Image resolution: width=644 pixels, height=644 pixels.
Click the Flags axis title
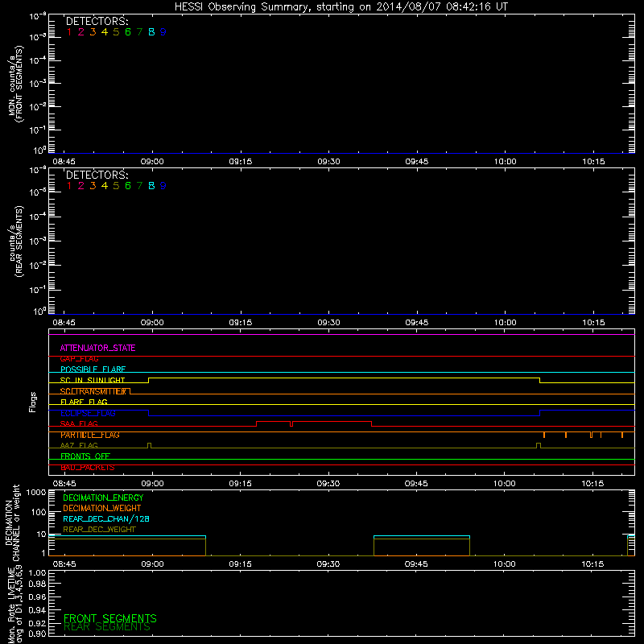33,402
